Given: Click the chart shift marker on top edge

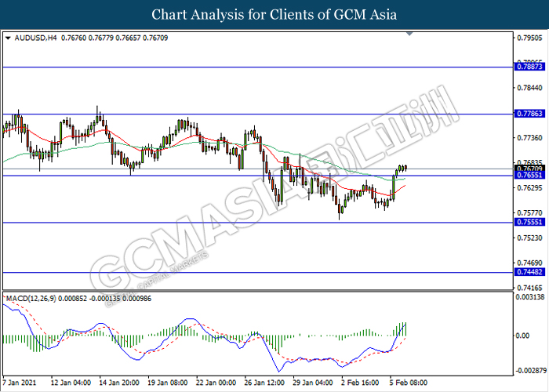Looking at the screenshot, I should pyautogui.click(x=410, y=34).
